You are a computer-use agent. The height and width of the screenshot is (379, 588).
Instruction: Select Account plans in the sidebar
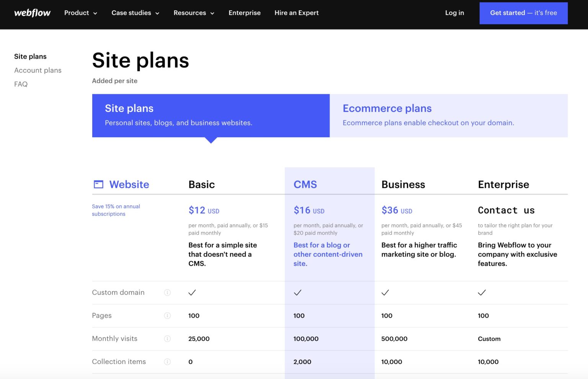click(x=38, y=70)
